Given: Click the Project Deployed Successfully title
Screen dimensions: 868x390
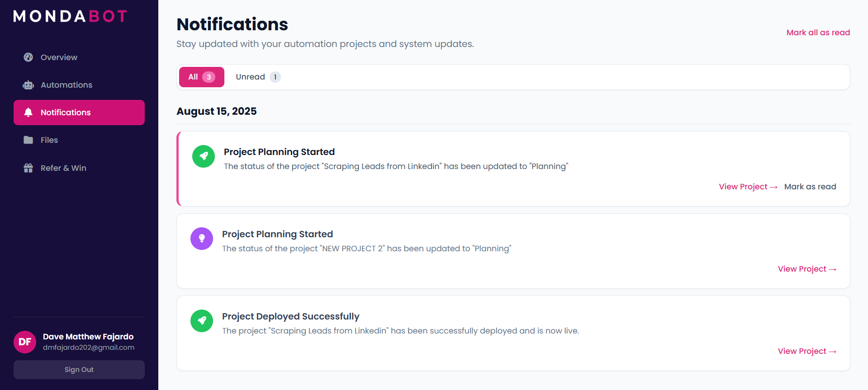Looking at the screenshot, I should coord(290,316).
